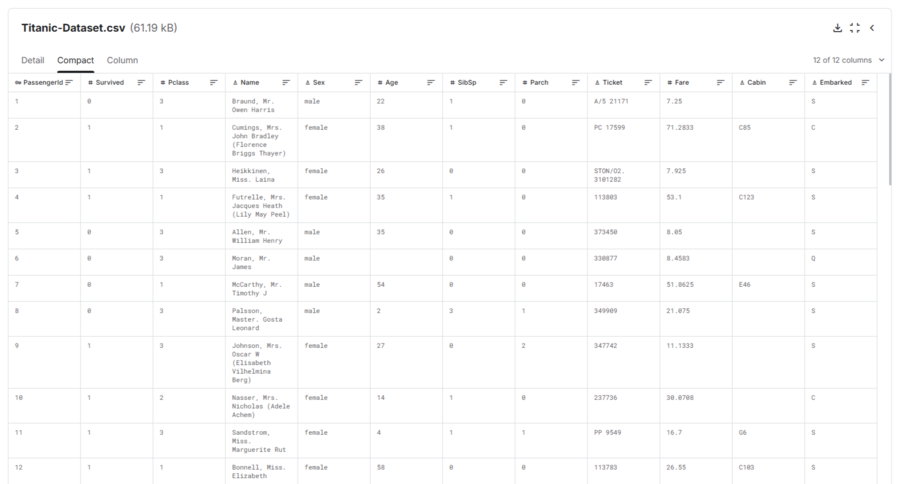900x484 pixels.
Task: Click the PassengerId column header
Action: (x=43, y=83)
